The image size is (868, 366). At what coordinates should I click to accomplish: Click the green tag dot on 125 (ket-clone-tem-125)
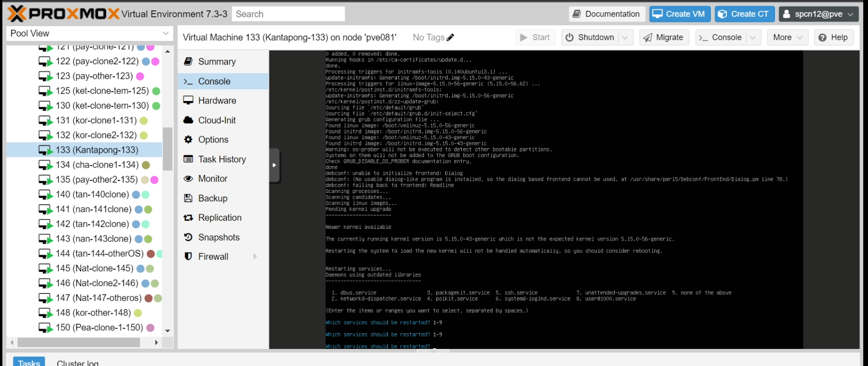pos(156,91)
